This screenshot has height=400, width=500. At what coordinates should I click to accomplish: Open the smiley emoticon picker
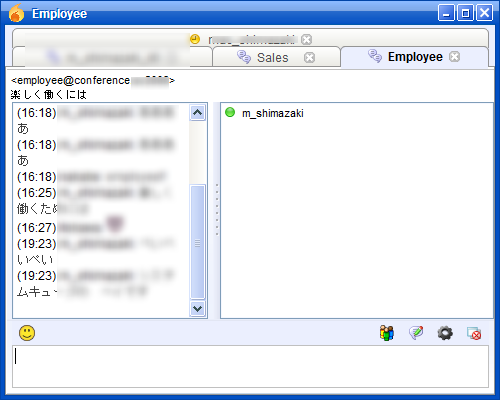point(27,333)
